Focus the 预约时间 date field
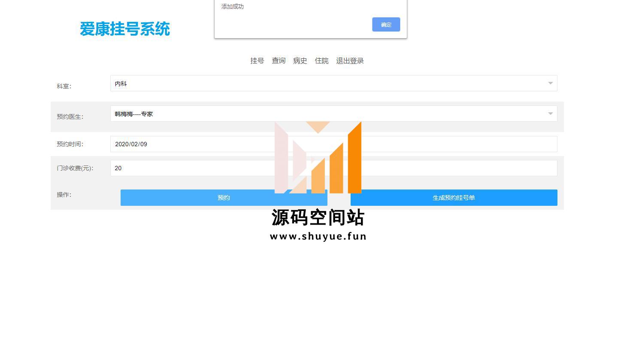This screenshot has height=364, width=636. click(x=333, y=144)
